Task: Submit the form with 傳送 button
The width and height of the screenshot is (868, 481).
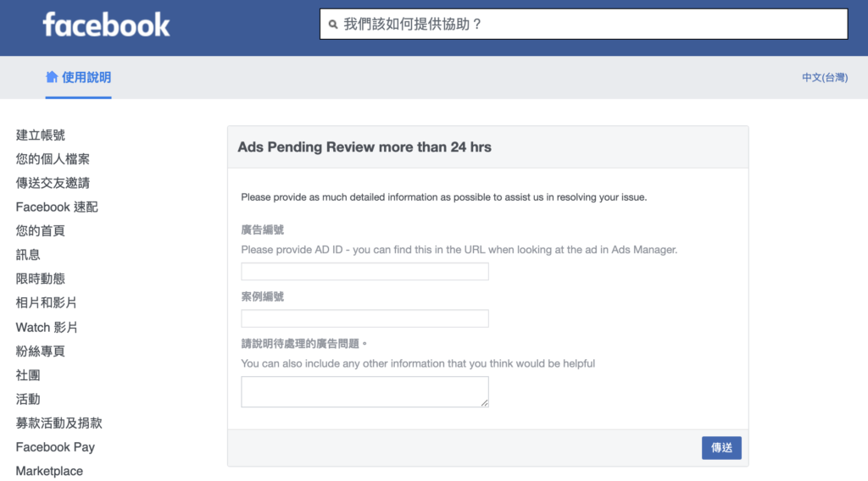Action: click(x=721, y=448)
